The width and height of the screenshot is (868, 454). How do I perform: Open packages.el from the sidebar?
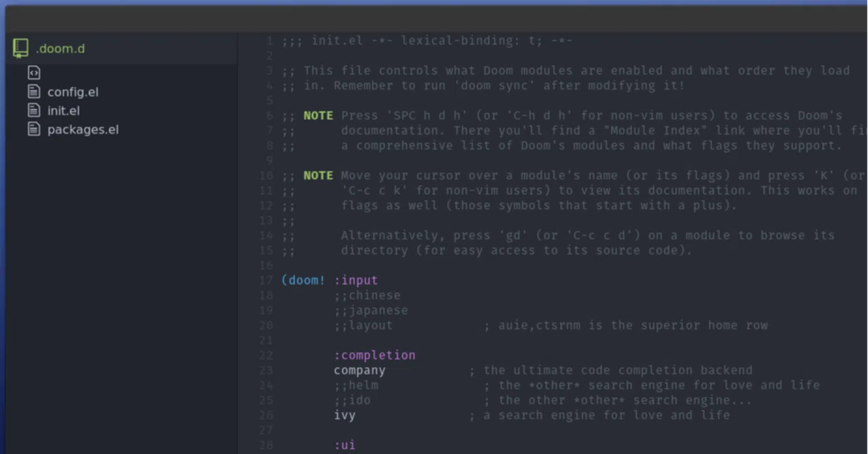point(83,130)
